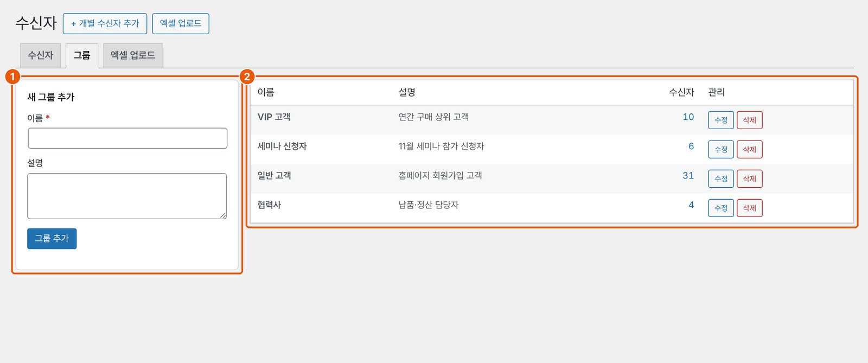Viewport: 868px width, 363px height.
Task: Open recipient count 4 for 협력사
Action: [x=691, y=205]
